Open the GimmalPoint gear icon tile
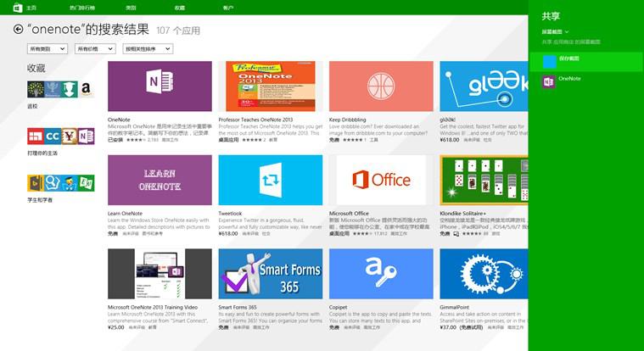This screenshot has height=351, width=644. point(484,273)
